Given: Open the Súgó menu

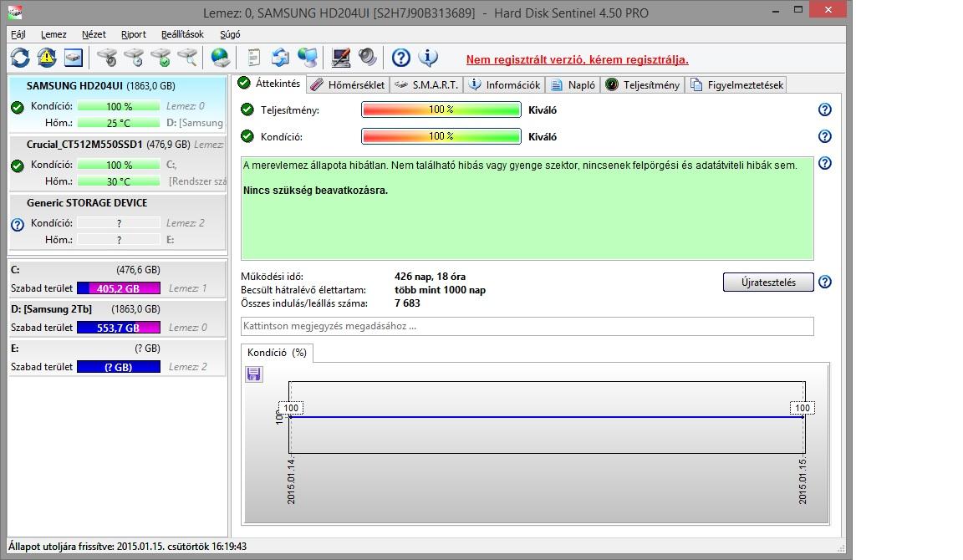Looking at the screenshot, I should (231, 34).
